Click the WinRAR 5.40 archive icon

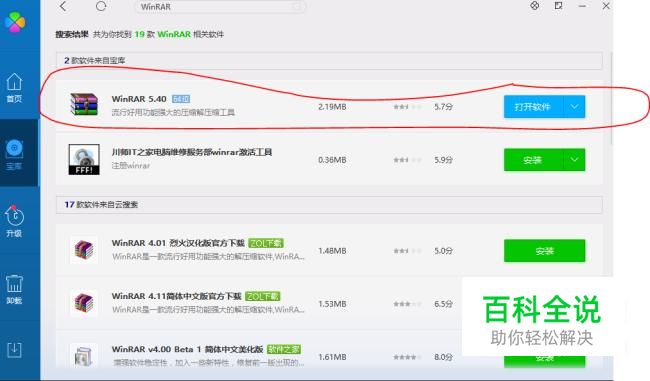click(x=84, y=104)
